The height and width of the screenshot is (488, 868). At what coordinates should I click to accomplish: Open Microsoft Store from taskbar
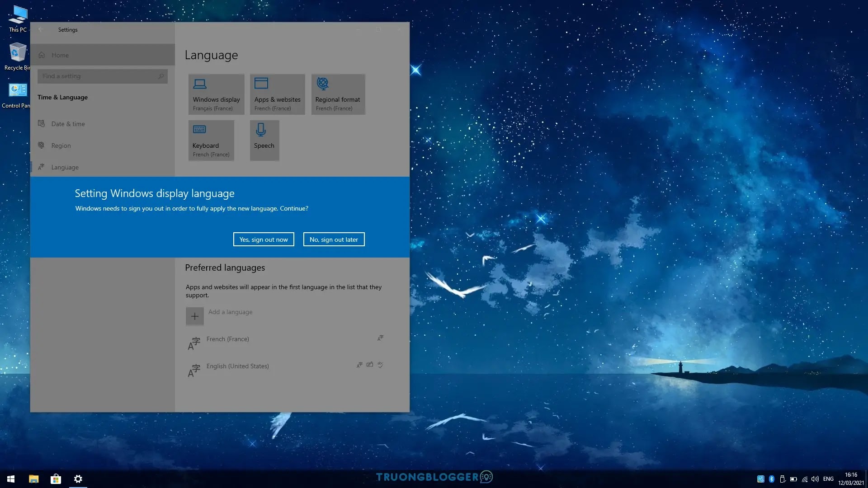pyautogui.click(x=56, y=479)
